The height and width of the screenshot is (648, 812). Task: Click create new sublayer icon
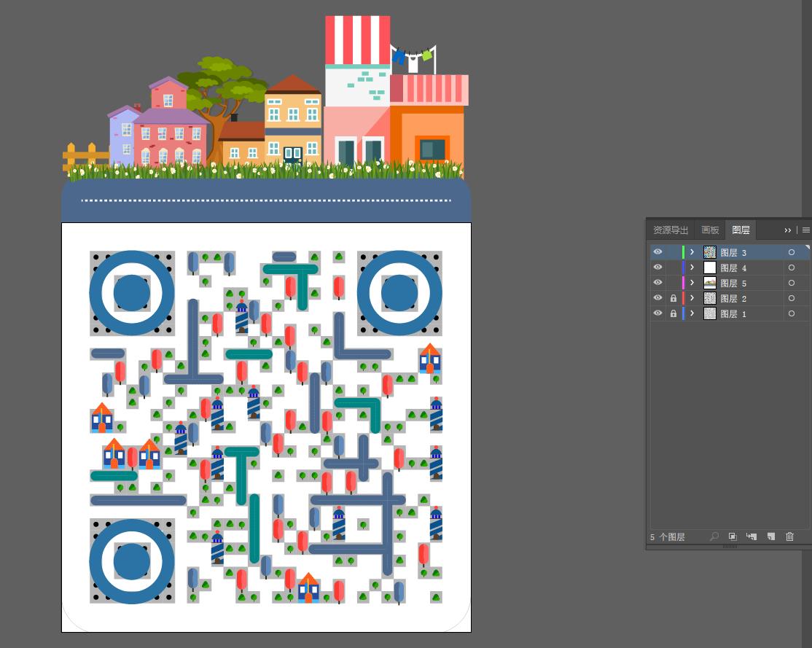click(x=752, y=536)
